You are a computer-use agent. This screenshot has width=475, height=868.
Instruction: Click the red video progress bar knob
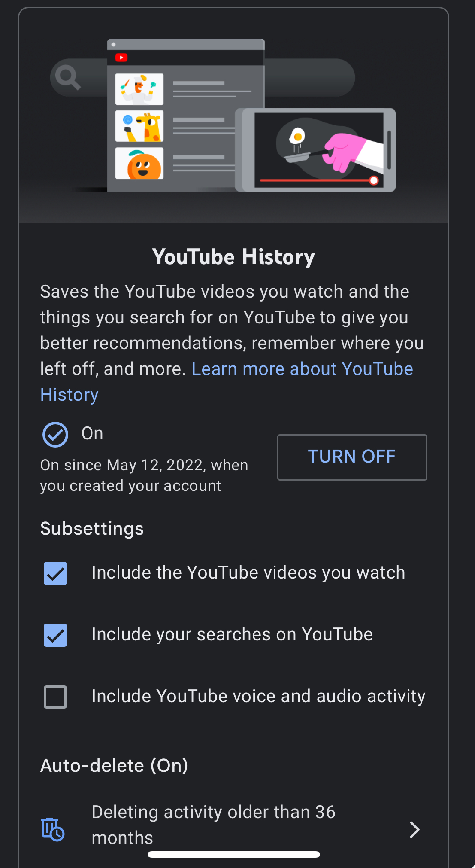(374, 180)
